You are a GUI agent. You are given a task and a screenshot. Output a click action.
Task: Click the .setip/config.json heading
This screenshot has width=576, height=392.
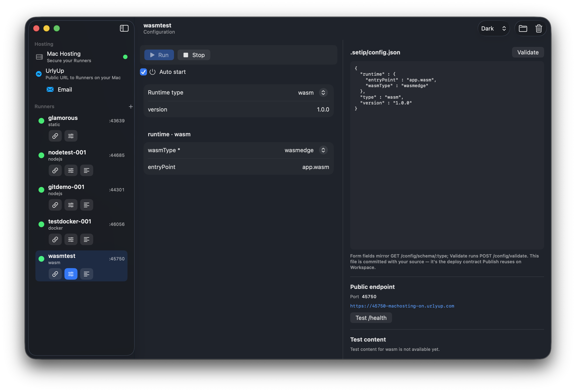click(x=375, y=52)
